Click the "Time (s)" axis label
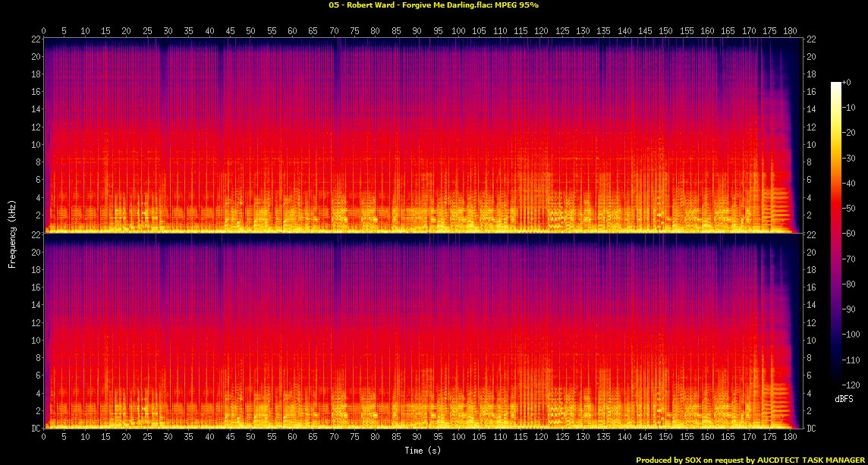The image size is (868, 465). [x=423, y=451]
